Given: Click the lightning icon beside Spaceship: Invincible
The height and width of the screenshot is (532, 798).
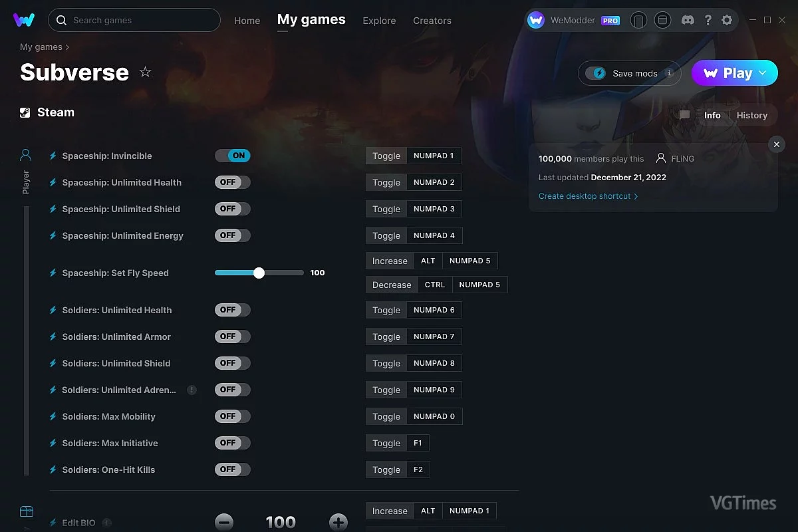Looking at the screenshot, I should 53,156.
